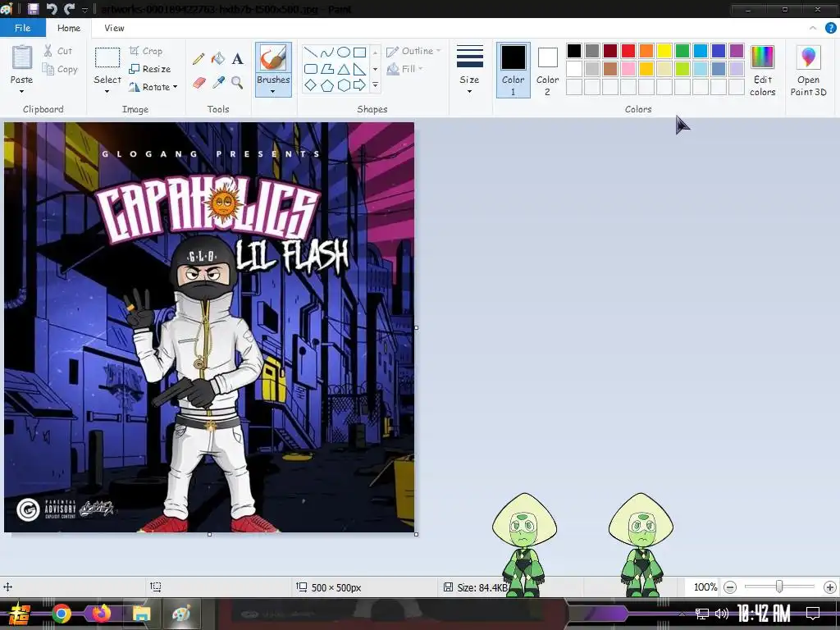Viewport: 840px width, 630px height.
Task: Click the Cut button
Action: point(58,51)
